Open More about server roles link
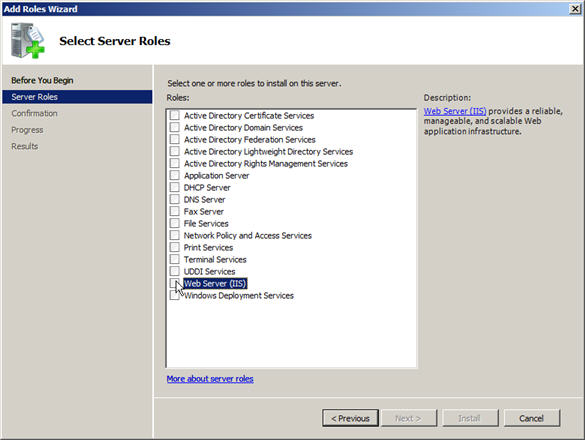The image size is (585, 440). coord(210,379)
